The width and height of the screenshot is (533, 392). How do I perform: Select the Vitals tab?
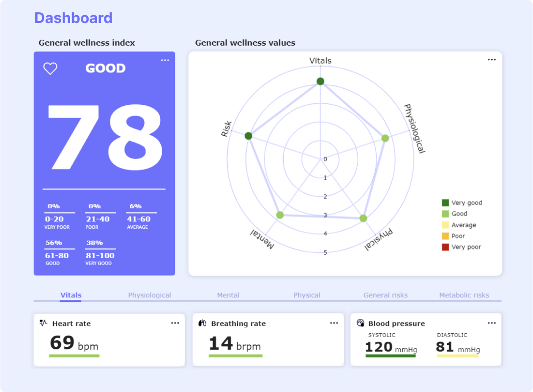click(x=71, y=295)
